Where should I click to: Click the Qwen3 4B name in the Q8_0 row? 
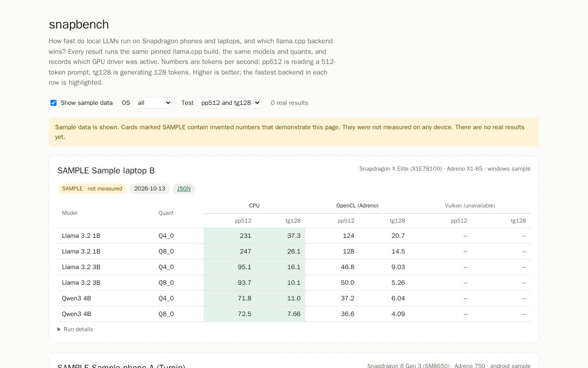click(x=77, y=314)
